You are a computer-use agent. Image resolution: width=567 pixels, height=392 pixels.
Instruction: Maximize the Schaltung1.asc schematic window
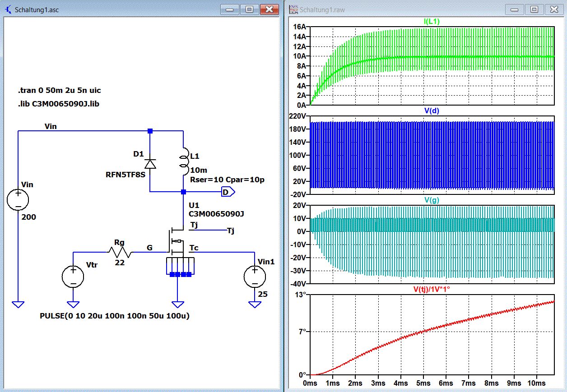(x=249, y=9)
